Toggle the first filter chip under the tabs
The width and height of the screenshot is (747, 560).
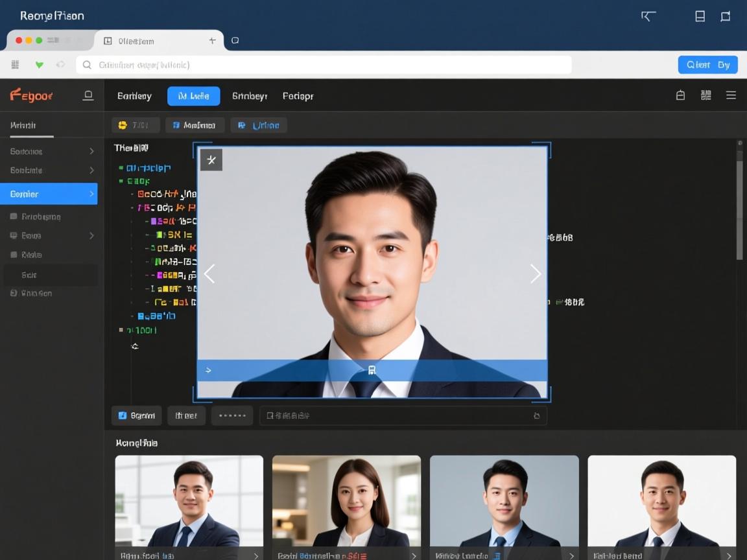tap(136, 124)
